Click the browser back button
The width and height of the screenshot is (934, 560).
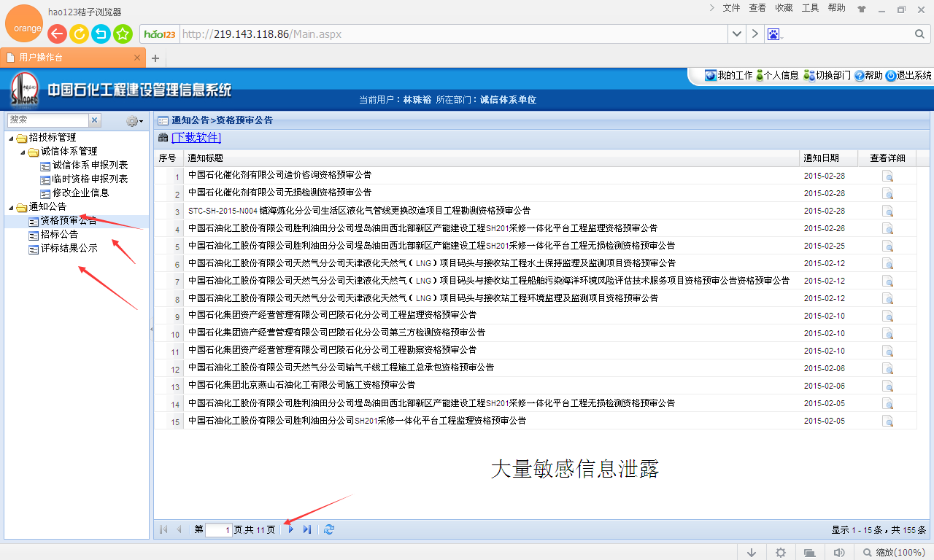57,34
